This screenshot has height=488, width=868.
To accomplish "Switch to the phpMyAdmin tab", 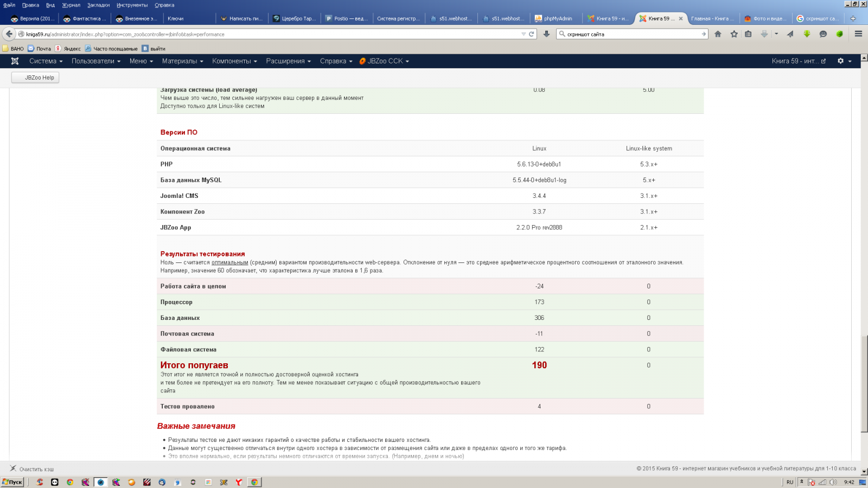I will (x=556, y=18).
